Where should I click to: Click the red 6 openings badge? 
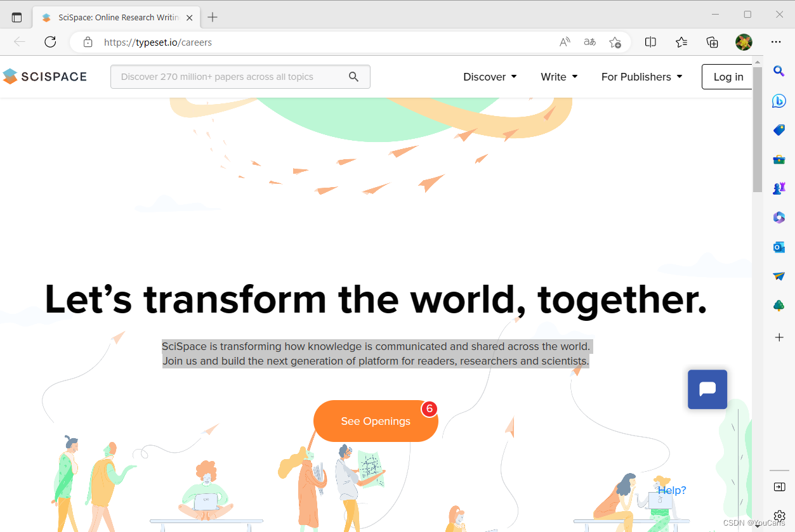430,409
